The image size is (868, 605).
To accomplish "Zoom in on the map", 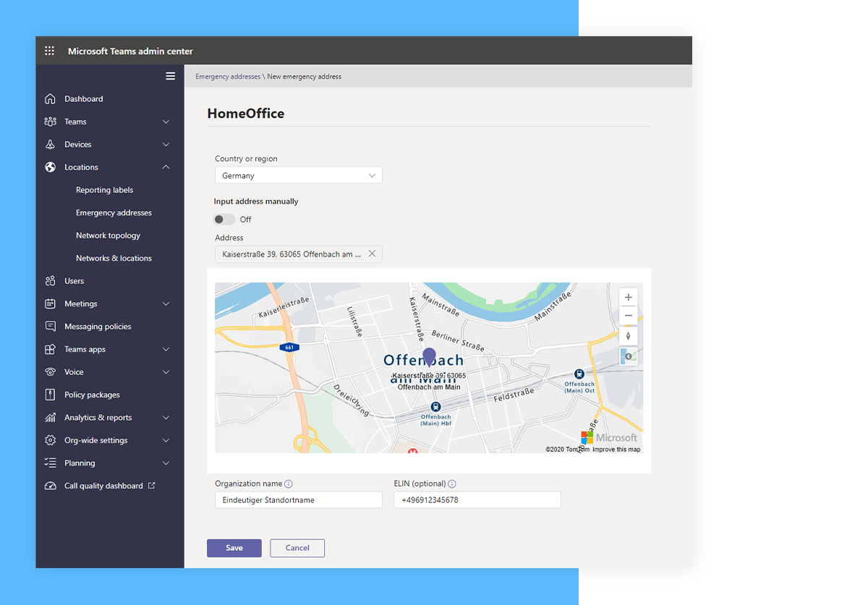I will 628,297.
